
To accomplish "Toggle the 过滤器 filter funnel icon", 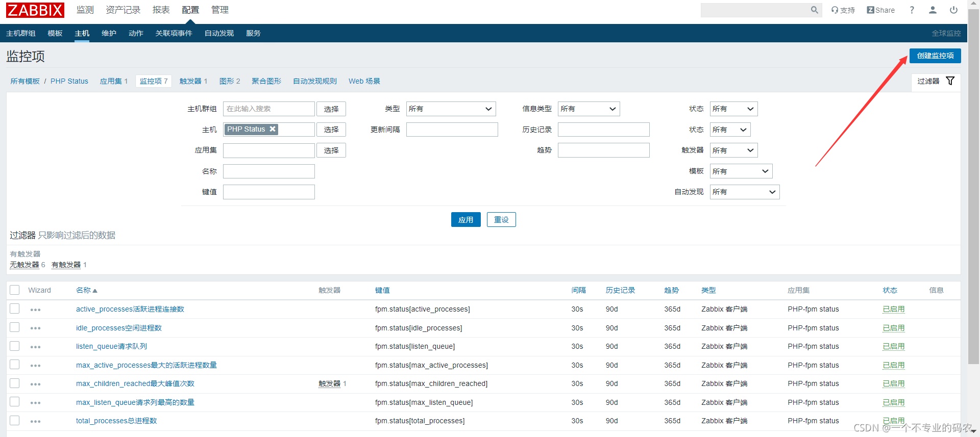I will click(x=950, y=81).
